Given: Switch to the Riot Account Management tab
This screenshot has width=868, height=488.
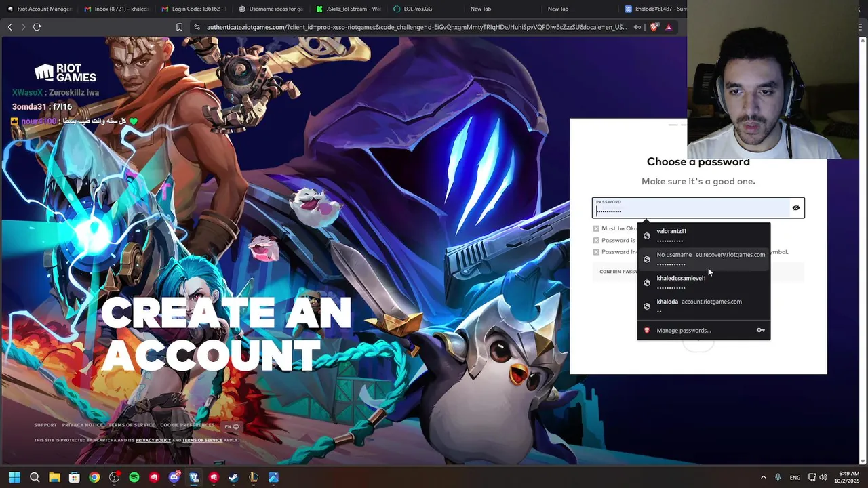Looking at the screenshot, I should click(39, 9).
